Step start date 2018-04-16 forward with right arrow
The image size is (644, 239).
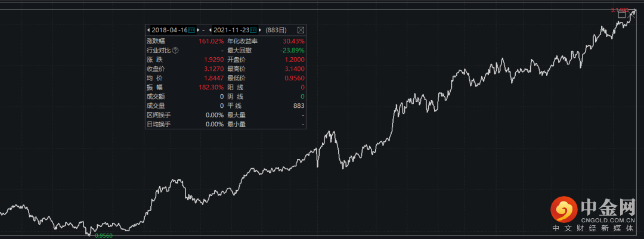[198, 30]
